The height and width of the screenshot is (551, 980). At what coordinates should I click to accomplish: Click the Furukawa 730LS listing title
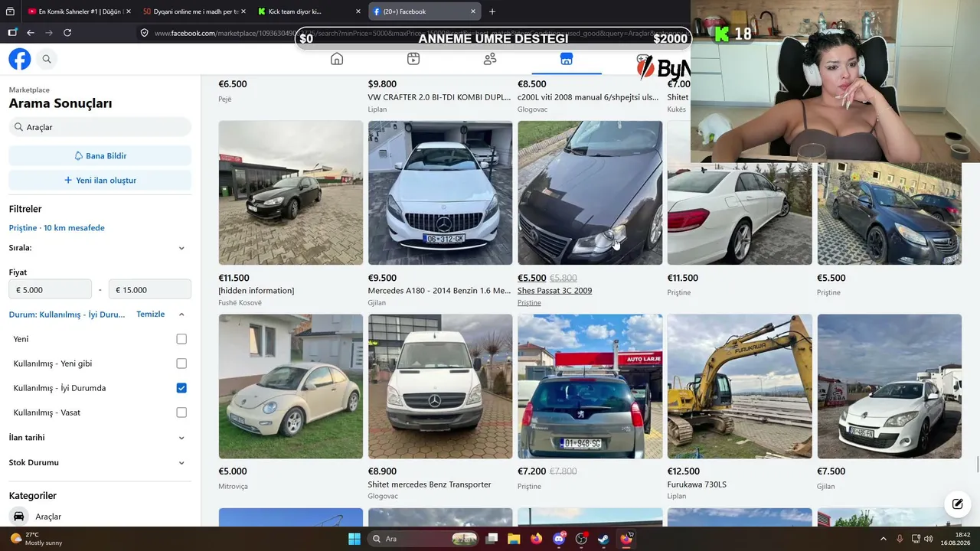point(697,484)
